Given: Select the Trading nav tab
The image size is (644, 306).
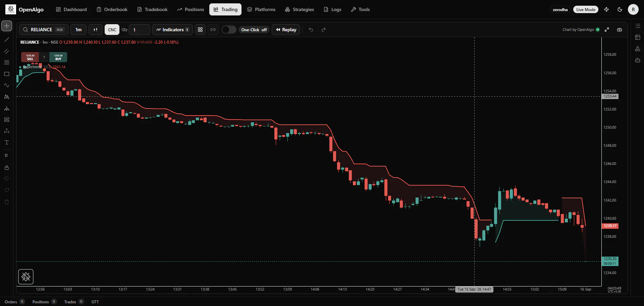Looking at the screenshot, I should 225,9.
